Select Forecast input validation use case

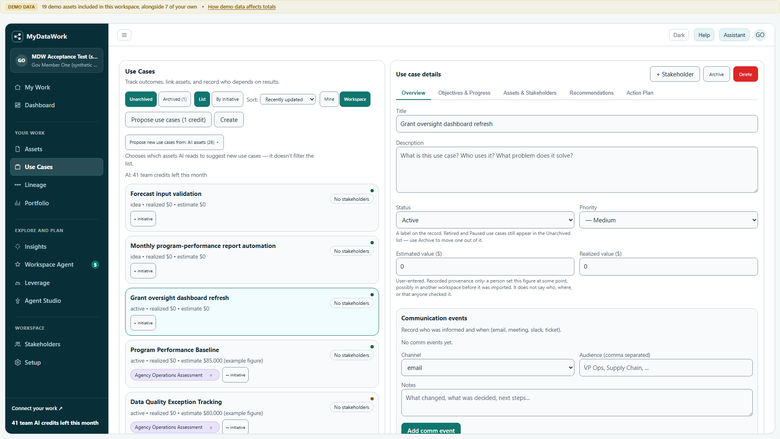pos(252,208)
